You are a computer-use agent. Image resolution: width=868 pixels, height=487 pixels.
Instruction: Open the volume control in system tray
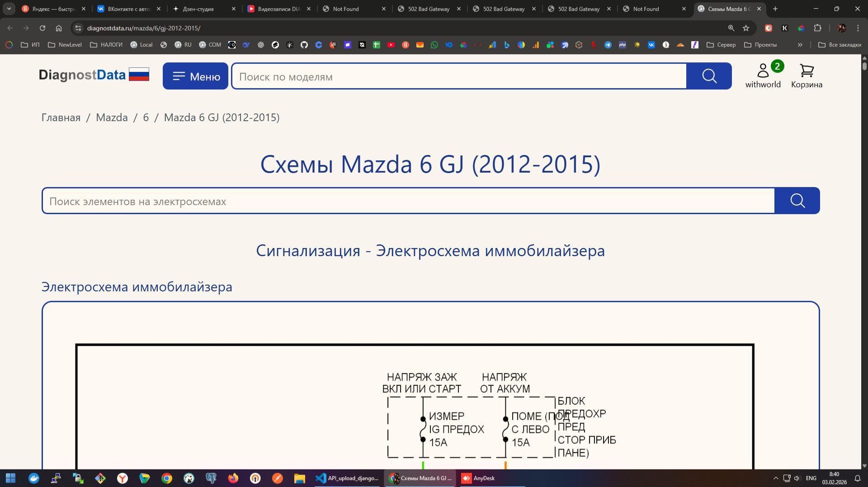click(x=797, y=478)
